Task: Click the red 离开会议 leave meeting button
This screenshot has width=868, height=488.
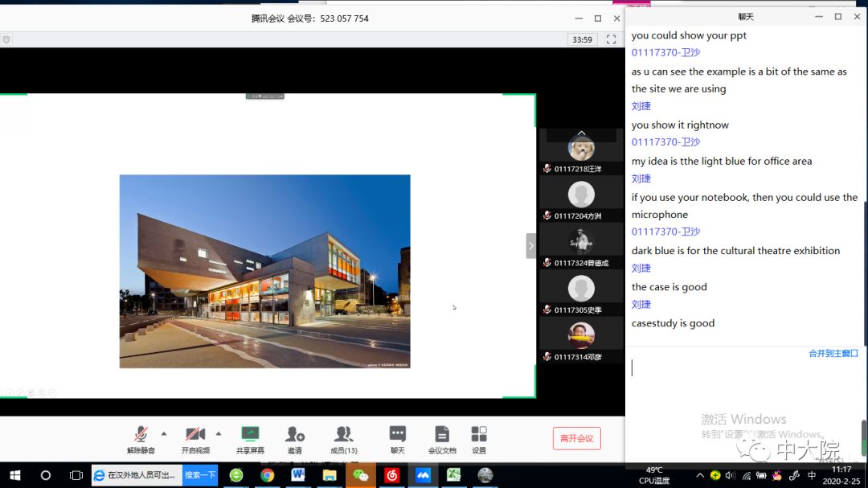Action: pyautogui.click(x=576, y=438)
